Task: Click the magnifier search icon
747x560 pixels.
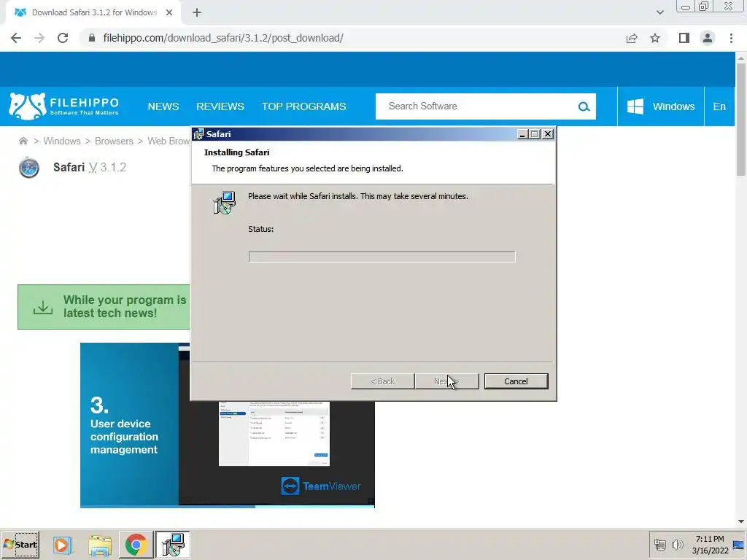Action: coord(584,106)
